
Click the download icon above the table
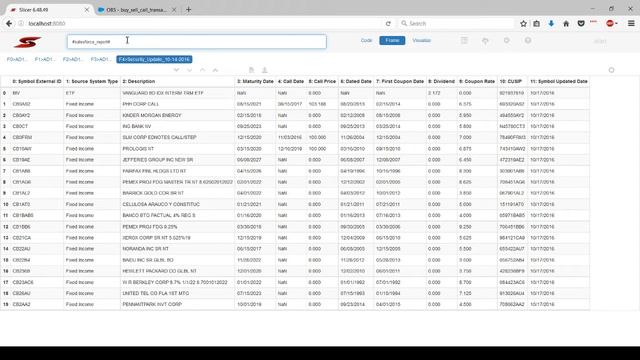click(264, 70)
